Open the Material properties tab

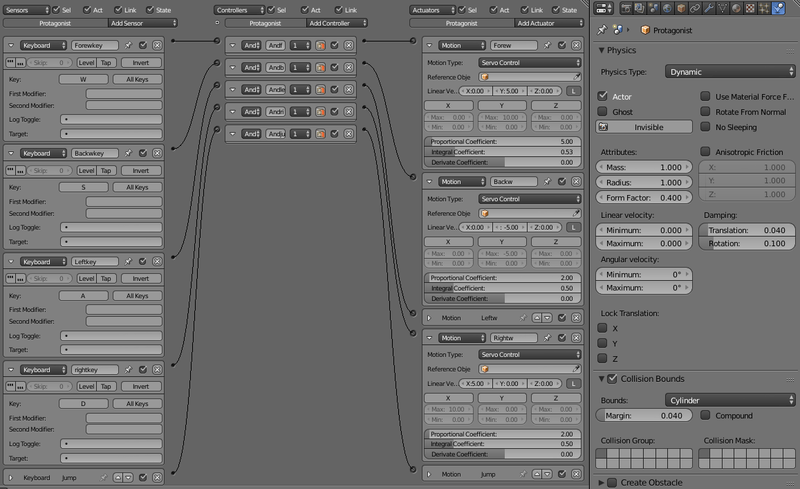point(736,8)
